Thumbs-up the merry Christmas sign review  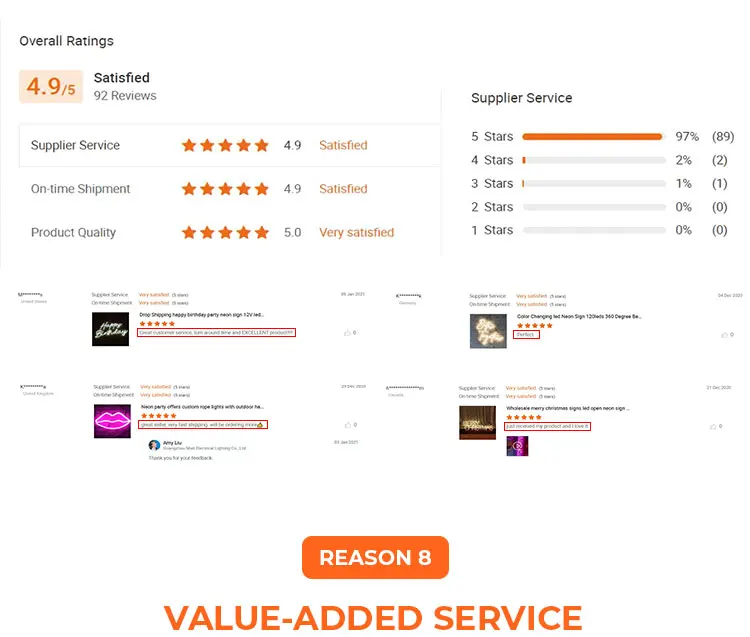point(713,426)
